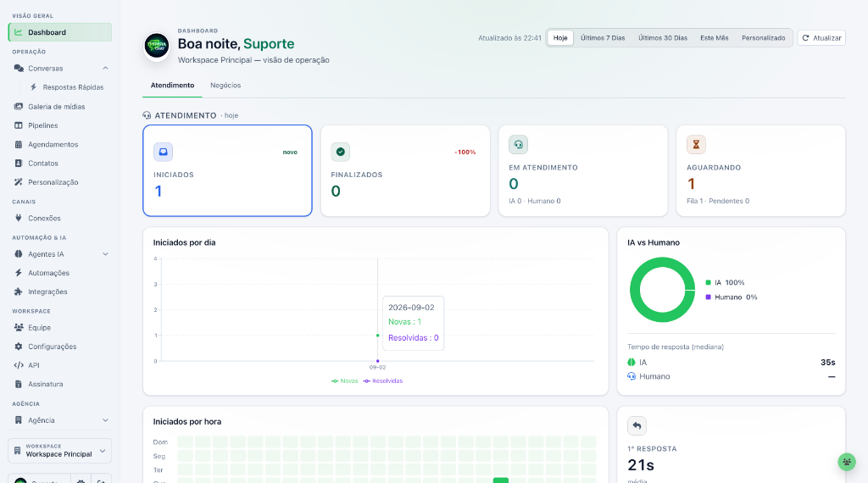Click "Fila 1 · Pendentes 0" text

tap(718, 201)
